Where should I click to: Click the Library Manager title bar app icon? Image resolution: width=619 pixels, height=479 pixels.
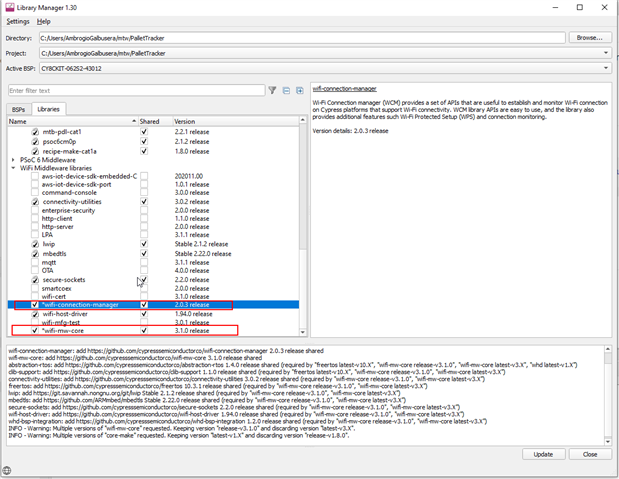click(9, 8)
